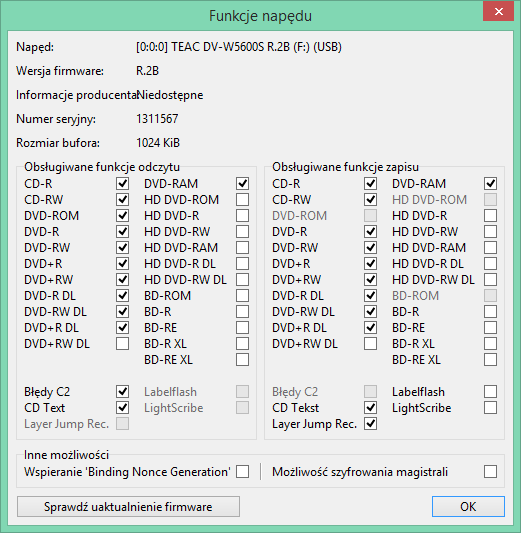521x533 pixels.
Task: Toggle BD-R XL checkbox in read functions
Action: [242, 343]
